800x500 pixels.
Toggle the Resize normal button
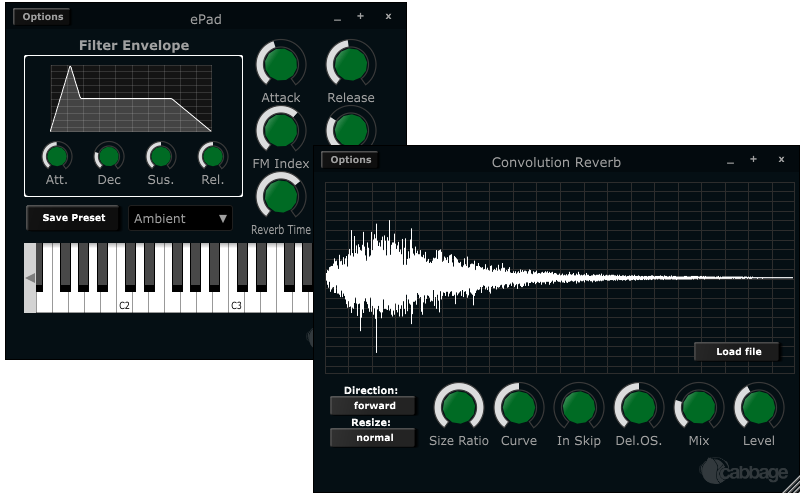[373, 438]
